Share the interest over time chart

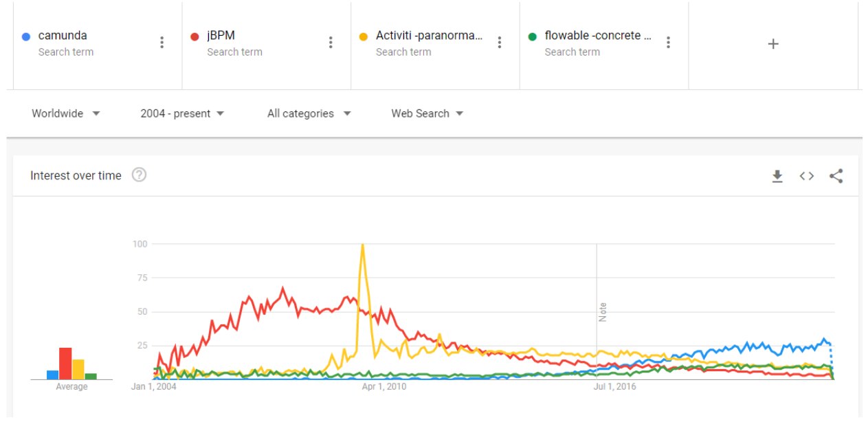coord(836,176)
